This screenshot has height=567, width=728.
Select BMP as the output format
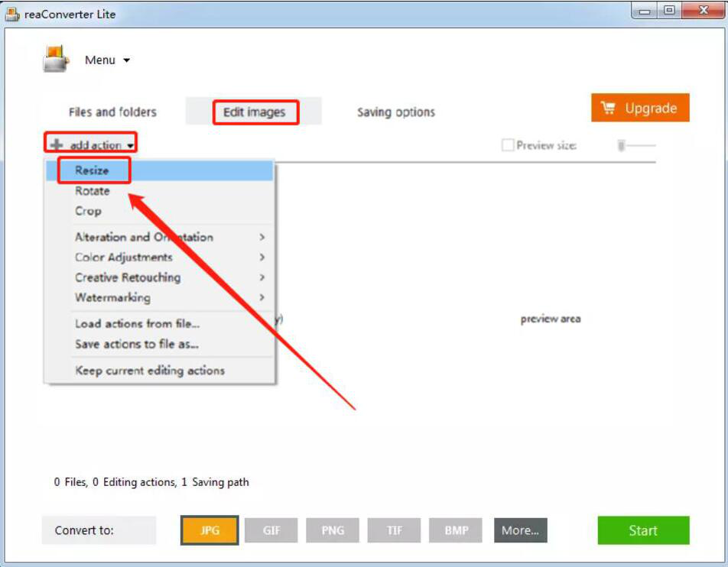click(x=456, y=530)
